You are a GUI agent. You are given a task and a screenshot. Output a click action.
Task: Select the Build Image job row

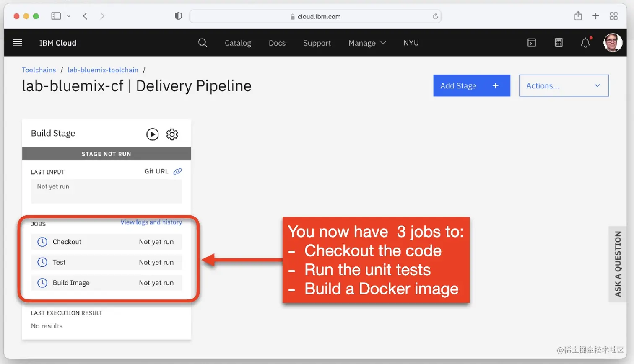click(107, 283)
